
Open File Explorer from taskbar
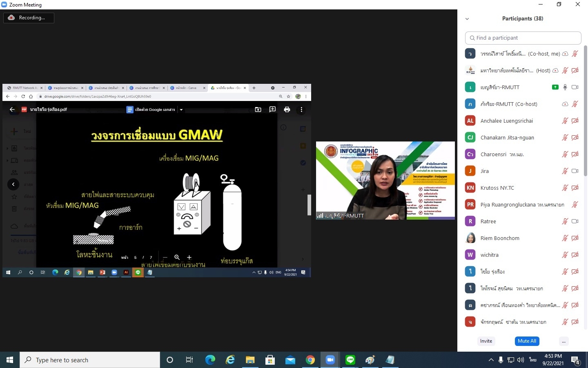[250, 360]
